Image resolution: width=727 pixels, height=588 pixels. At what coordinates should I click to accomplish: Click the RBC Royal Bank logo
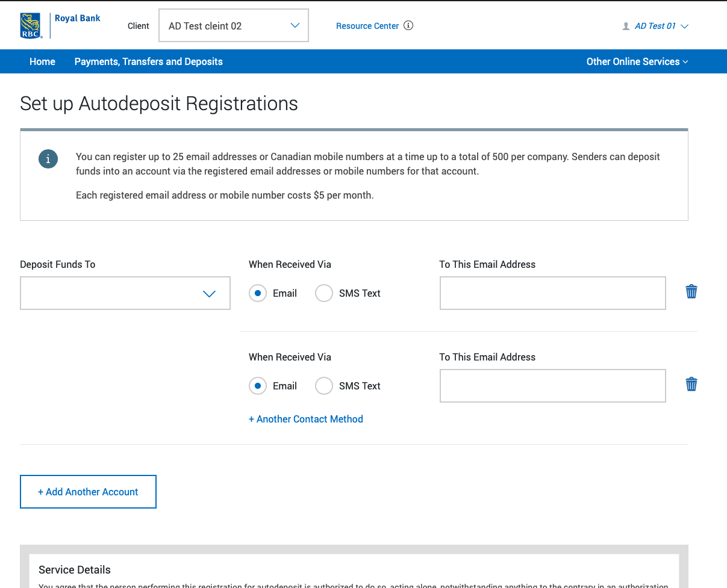coord(60,25)
